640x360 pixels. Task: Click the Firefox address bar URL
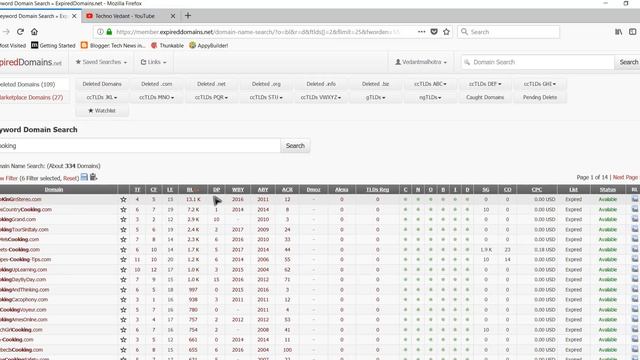tap(257, 32)
